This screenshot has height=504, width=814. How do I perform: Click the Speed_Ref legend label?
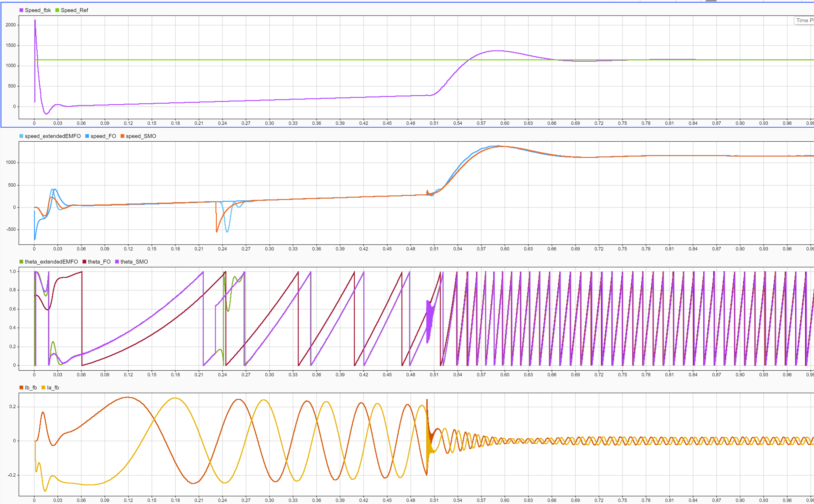[x=74, y=10]
